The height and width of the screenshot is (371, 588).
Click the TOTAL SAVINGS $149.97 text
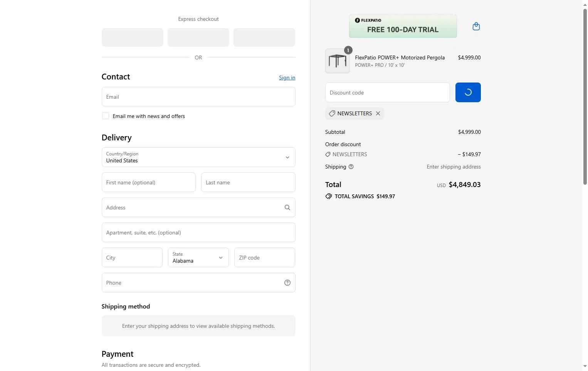(x=365, y=196)
